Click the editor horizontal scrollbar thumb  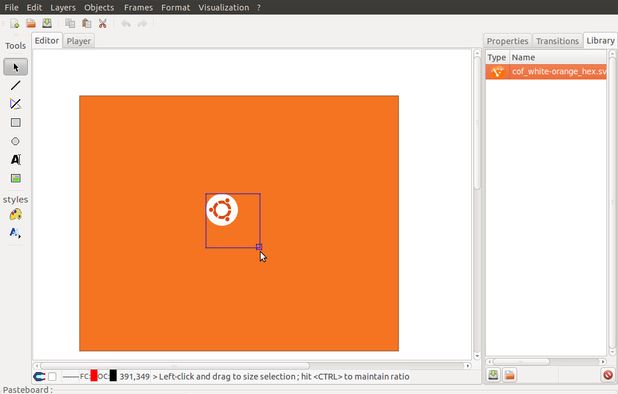(x=175, y=366)
